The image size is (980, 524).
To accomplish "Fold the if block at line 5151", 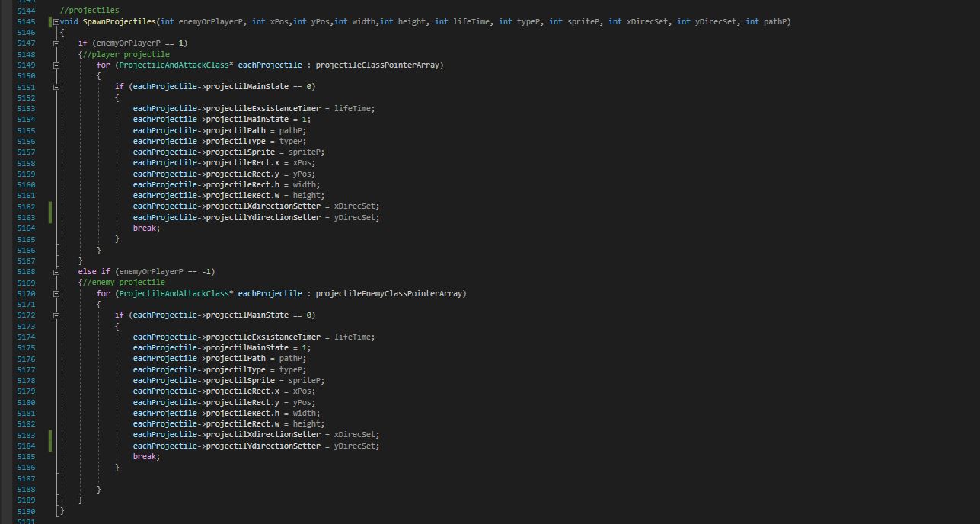I will pyautogui.click(x=56, y=87).
